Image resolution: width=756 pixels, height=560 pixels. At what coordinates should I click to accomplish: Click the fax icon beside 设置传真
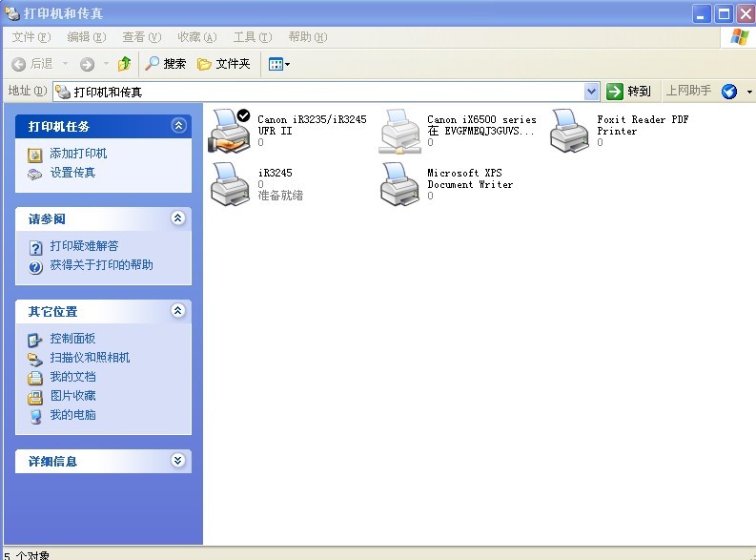coord(34,175)
